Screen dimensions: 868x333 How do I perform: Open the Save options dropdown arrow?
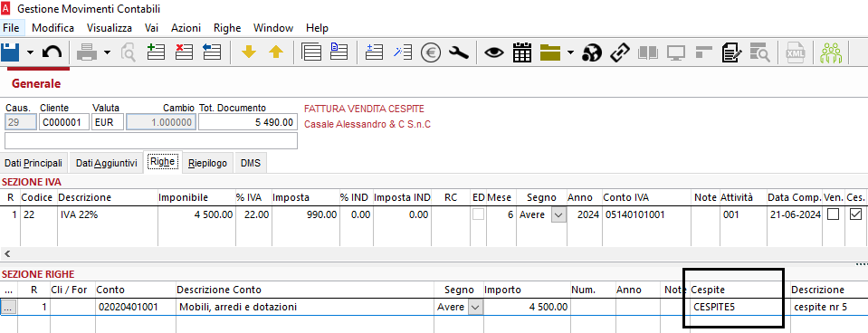pos(30,52)
